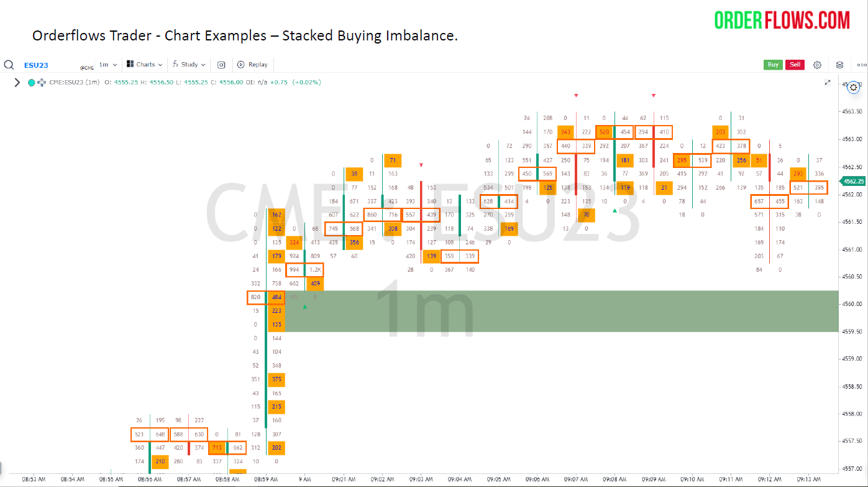868x487 pixels.
Task: Toggle the teal circle series visibility dot
Action: click(x=32, y=82)
